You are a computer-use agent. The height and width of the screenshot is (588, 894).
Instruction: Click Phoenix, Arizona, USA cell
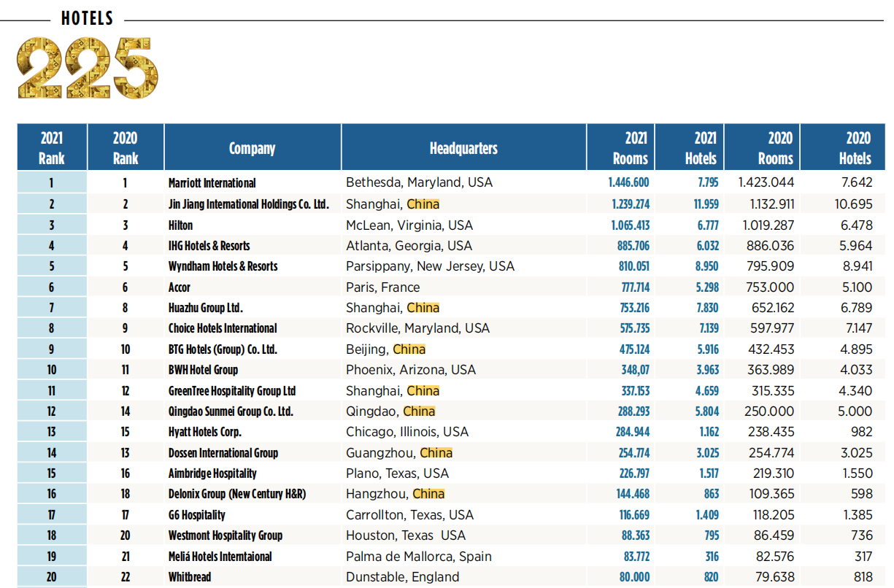coord(411,370)
